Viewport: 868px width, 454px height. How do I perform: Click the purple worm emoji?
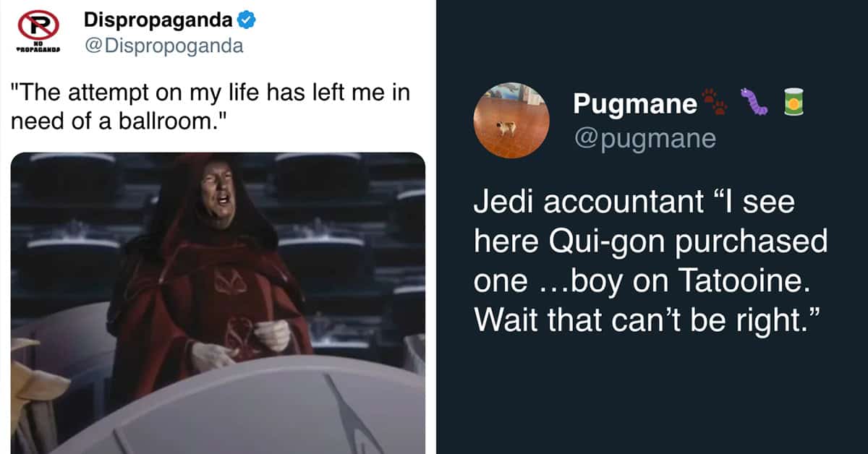pos(754,102)
